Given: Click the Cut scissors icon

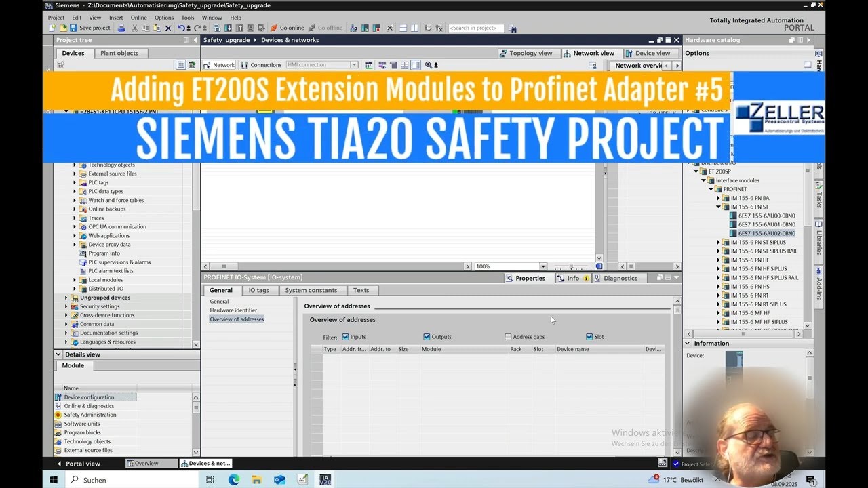Looking at the screenshot, I should [x=135, y=28].
